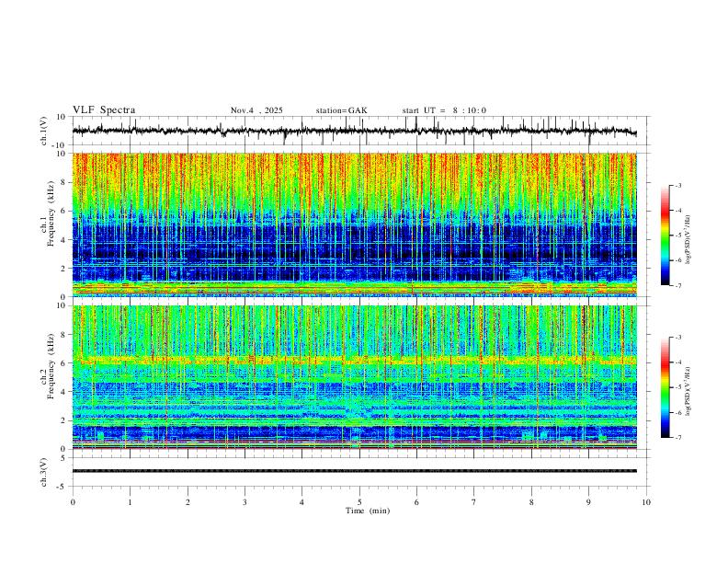Image resolution: width=728 pixels, height=563 pixels.
Task: Click the "station=GAK" label
Action: 342,110
